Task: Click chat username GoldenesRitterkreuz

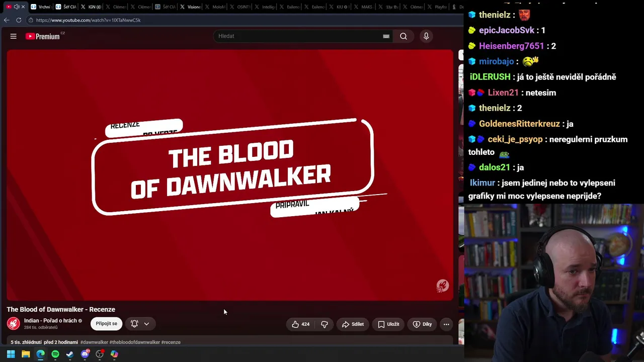Action: click(x=519, y=124)
